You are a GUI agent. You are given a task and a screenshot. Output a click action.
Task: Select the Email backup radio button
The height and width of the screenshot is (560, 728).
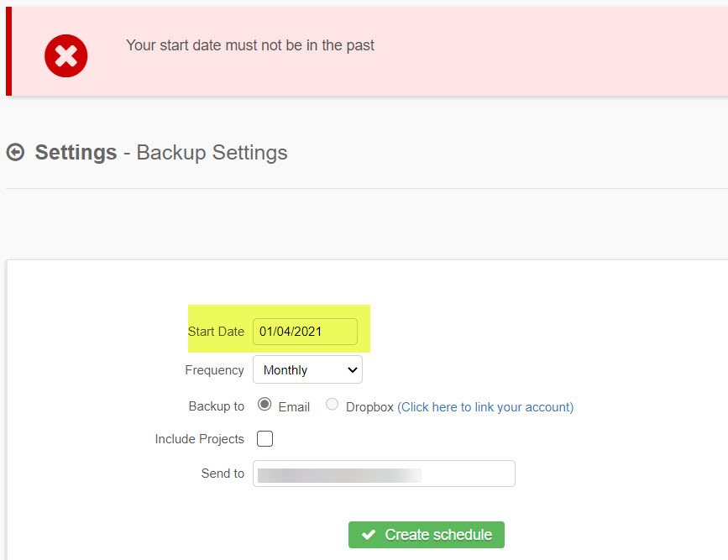coord(264,405)
